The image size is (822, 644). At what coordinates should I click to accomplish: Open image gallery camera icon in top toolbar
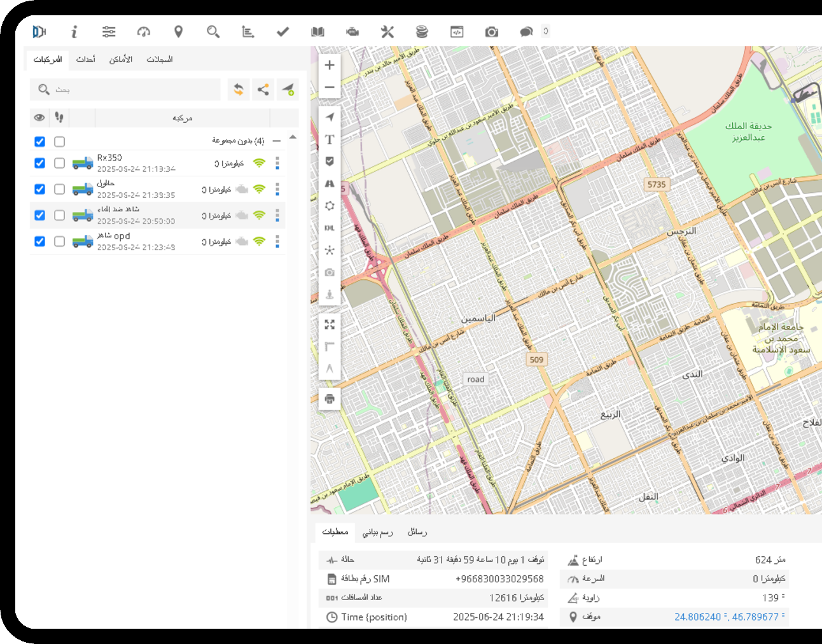[492, 32]
